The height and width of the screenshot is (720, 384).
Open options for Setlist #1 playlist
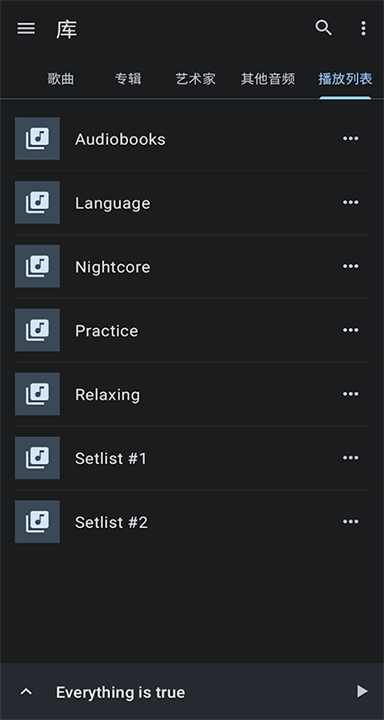click(350, 458)
